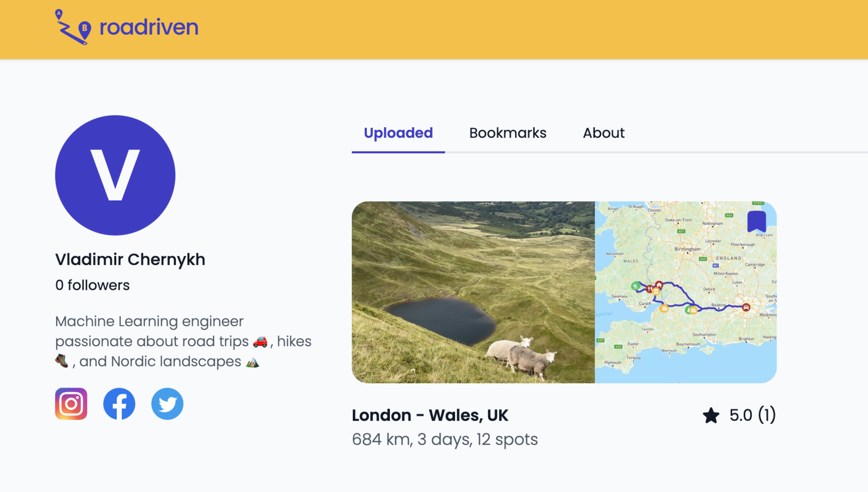Click the red car marker near London
This screenshot has height=492, width=868.
[x=746, y=308]
